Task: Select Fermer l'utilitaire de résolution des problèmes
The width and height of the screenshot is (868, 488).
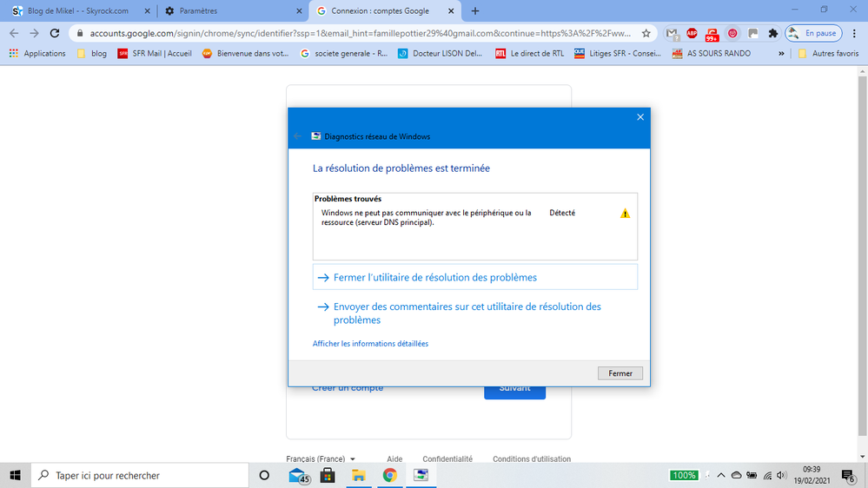Action: pyautogui.click(x=434, y=278)
